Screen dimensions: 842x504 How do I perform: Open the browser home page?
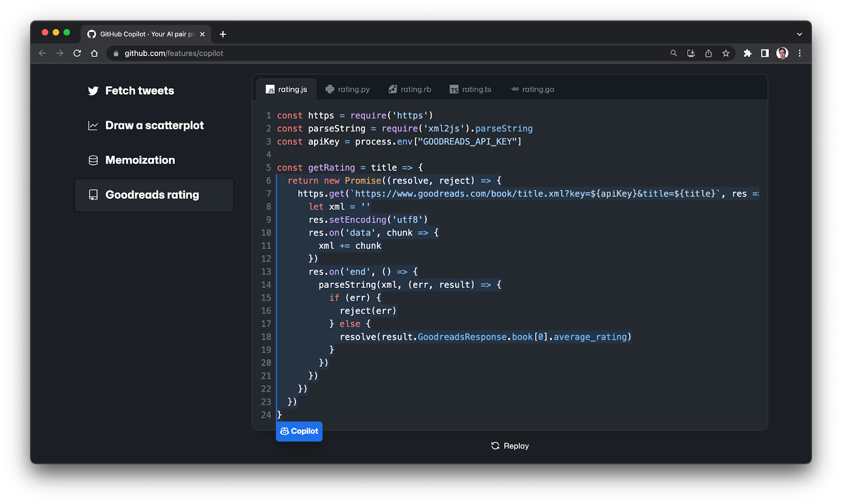click(94, 53)
